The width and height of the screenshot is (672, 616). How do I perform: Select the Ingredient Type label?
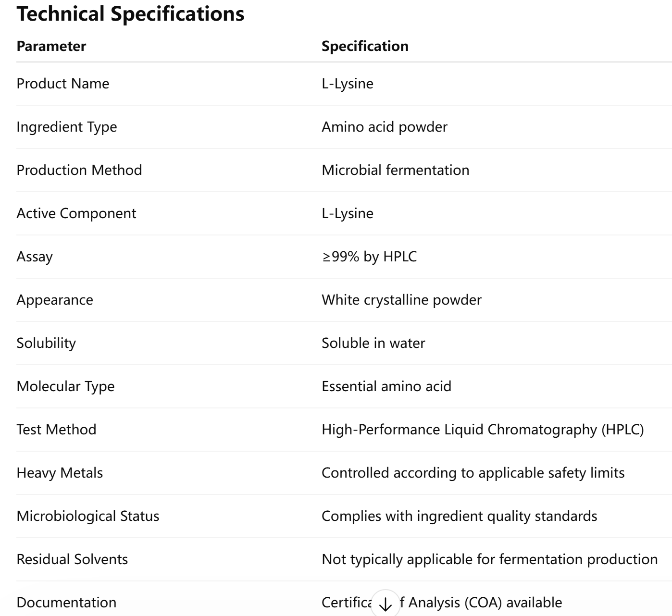[67, 127]
